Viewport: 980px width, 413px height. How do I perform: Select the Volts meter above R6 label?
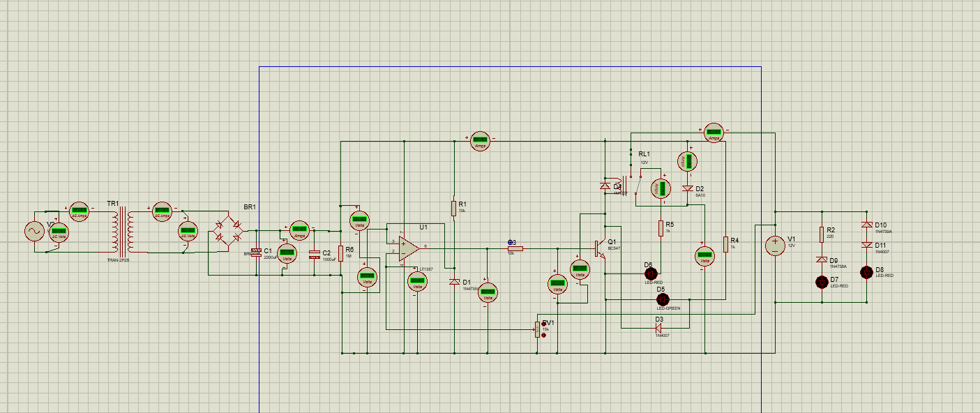coord(360,220)
